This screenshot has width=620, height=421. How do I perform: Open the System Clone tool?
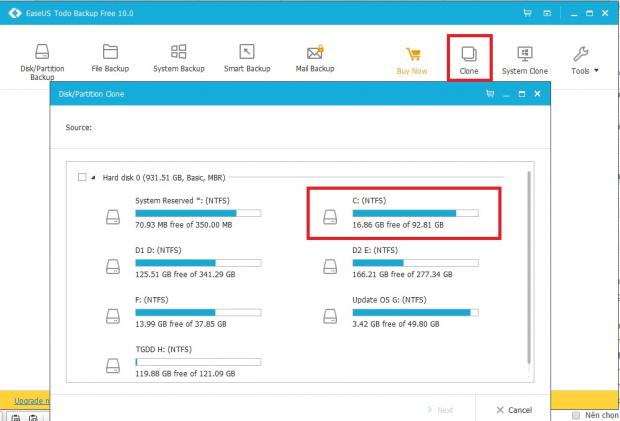coord(526,58)
